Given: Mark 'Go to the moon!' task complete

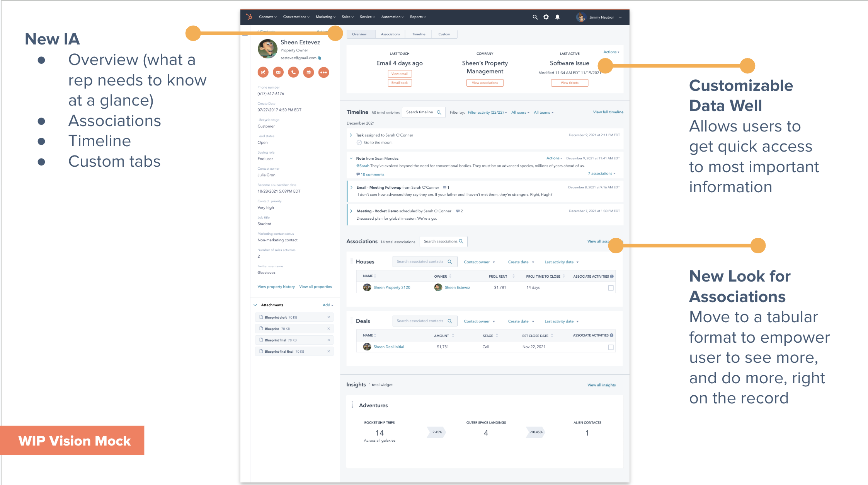Looking at the screenshot, I should point(359,143).
